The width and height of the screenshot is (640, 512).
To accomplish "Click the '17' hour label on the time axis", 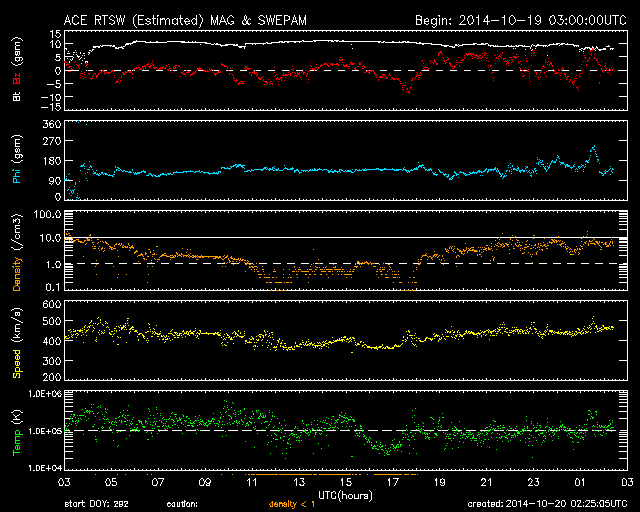I will pos(393,482).
